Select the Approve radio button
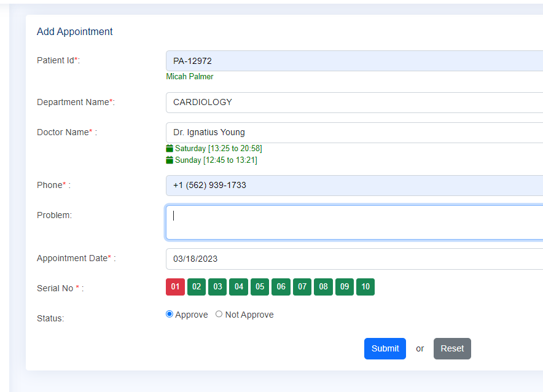Image resolution: width=543 pixels, height=392 pixels. tap(170, 314)
